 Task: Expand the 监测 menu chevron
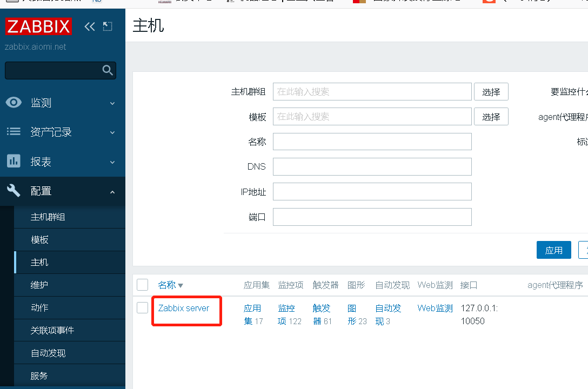pos(112,103)
